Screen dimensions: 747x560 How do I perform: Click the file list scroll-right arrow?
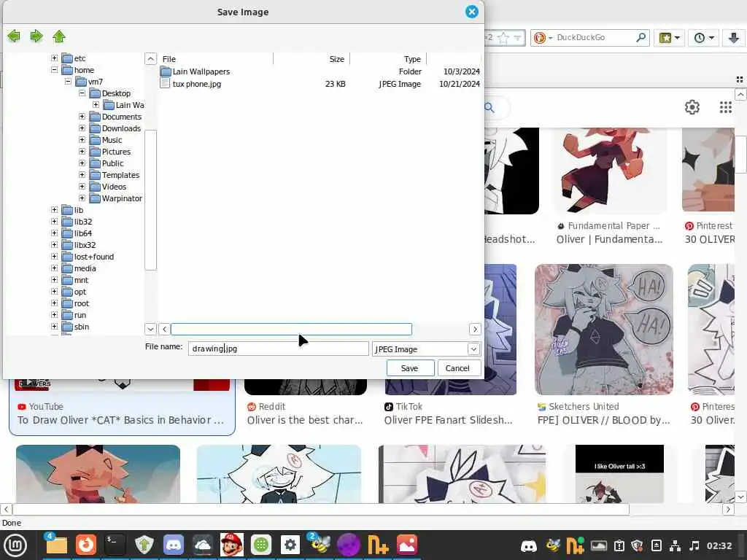point(475,329)
